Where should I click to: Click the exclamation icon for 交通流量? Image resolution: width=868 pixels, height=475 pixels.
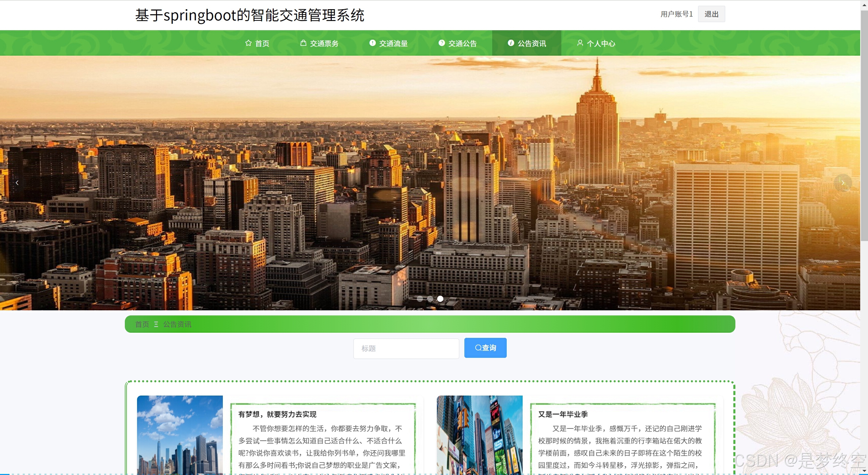click(x=372, y=43)
